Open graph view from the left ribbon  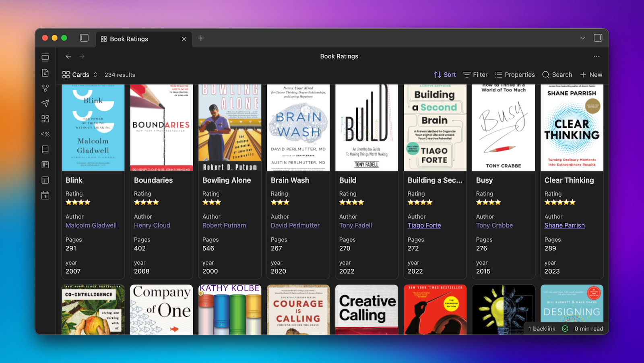[45, 88]
